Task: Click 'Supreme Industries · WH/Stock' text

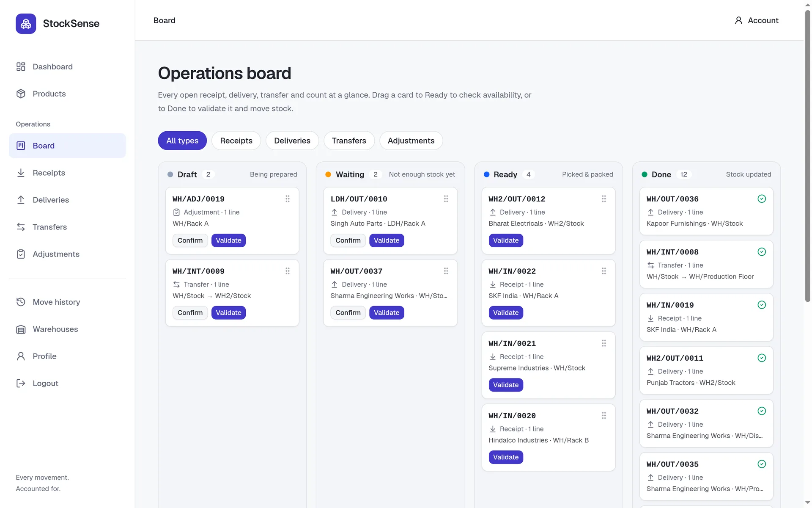Action: tap(537, 368)
